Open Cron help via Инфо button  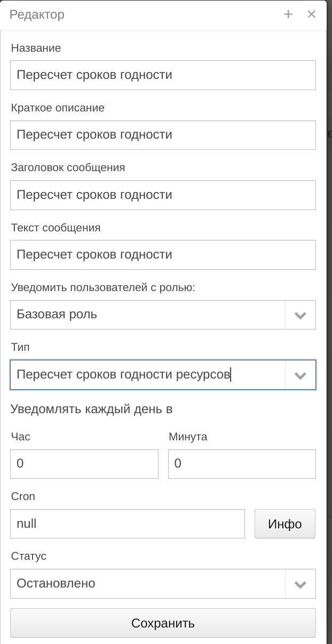point(285,524)
